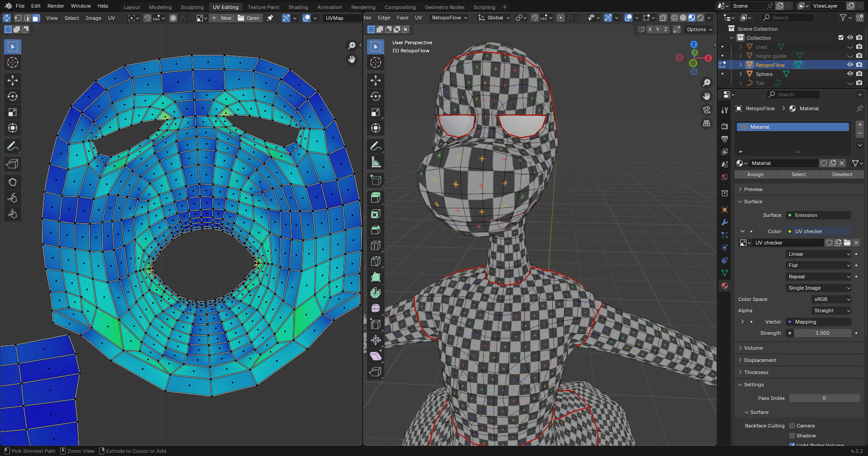This screenshot has height=456, width=868.
Task: Select the Poly Build tool
Action: coord(376,277)
